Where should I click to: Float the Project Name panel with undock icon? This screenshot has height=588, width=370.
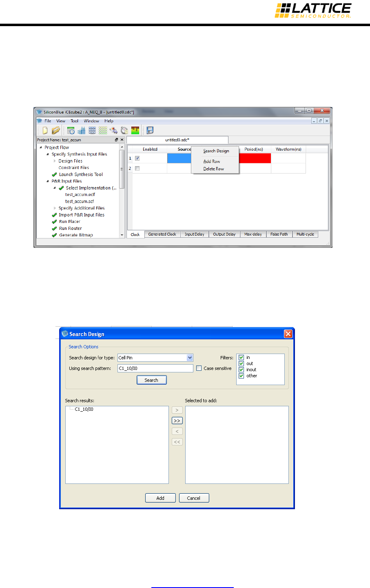[116, 140]
